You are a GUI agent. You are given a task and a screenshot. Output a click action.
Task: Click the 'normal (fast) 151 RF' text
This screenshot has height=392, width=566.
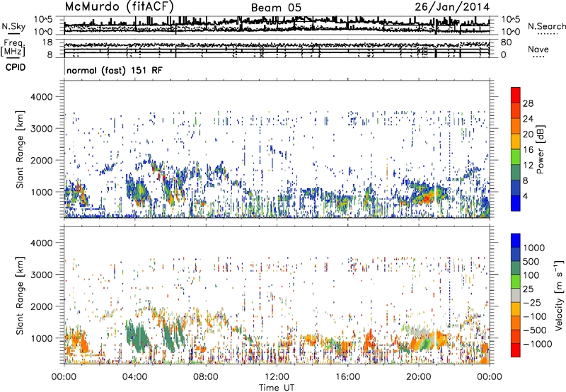[115, 70]
